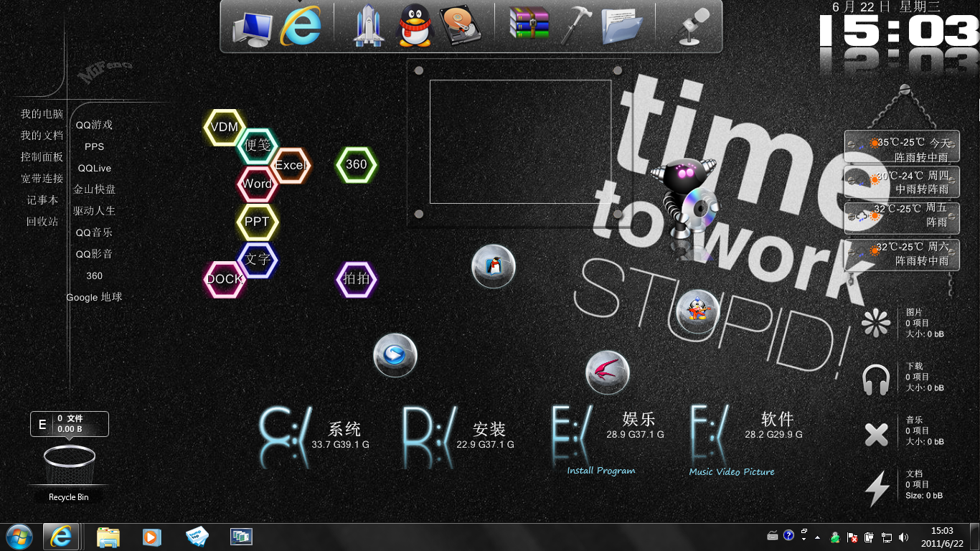Open Internet Explorer in the taskbar
The height and width of the screenshot is (551, 980).
pos(61,537)
